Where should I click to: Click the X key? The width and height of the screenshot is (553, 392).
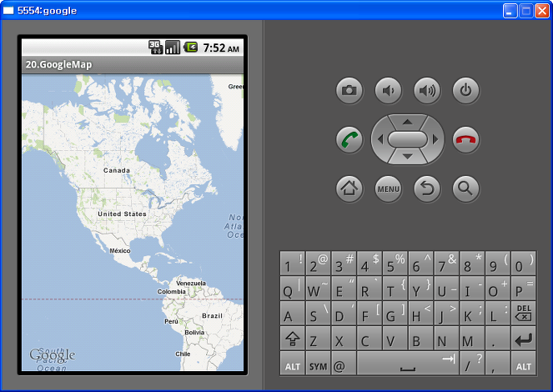click(344, 339)
